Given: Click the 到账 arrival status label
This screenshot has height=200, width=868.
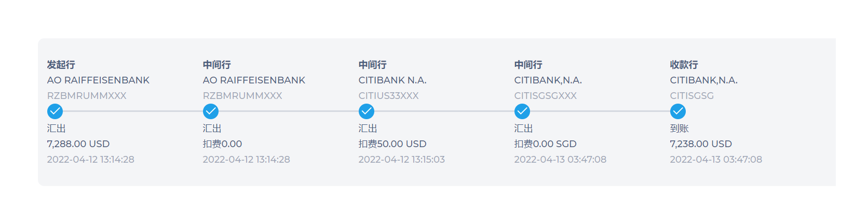Looking at the screenshot, I should [x=680, y=128].
